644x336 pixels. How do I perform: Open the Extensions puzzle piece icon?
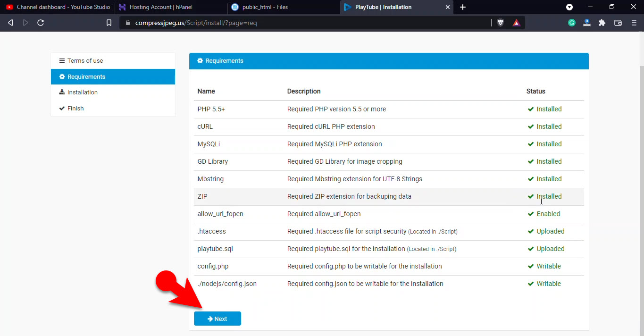[x=602, y=23]
